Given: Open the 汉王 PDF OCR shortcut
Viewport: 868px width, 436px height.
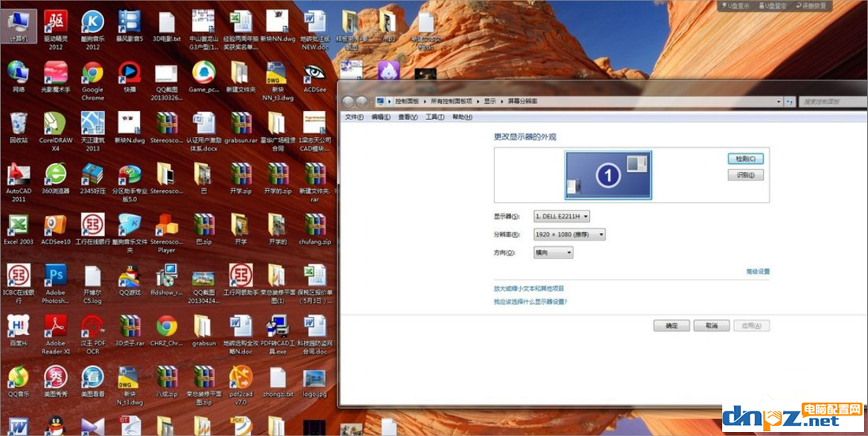Looking at the screenshot, I should tap(93, 334).
